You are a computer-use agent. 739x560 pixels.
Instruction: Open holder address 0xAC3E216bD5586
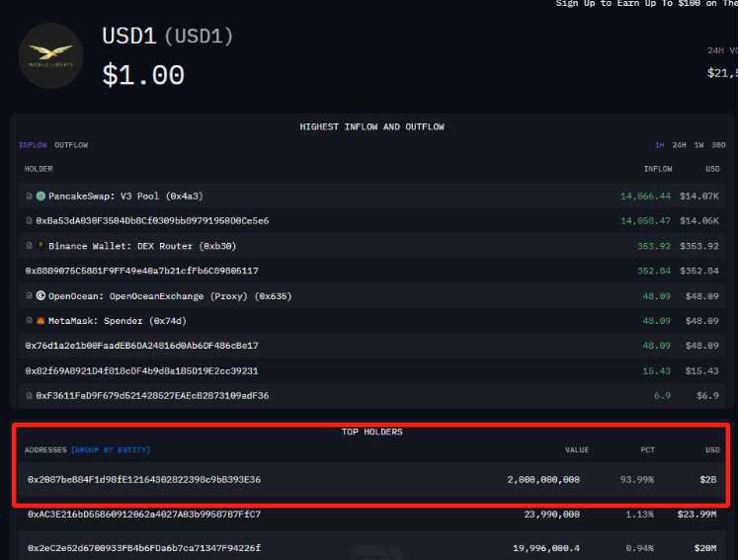(x=144, y=515)
